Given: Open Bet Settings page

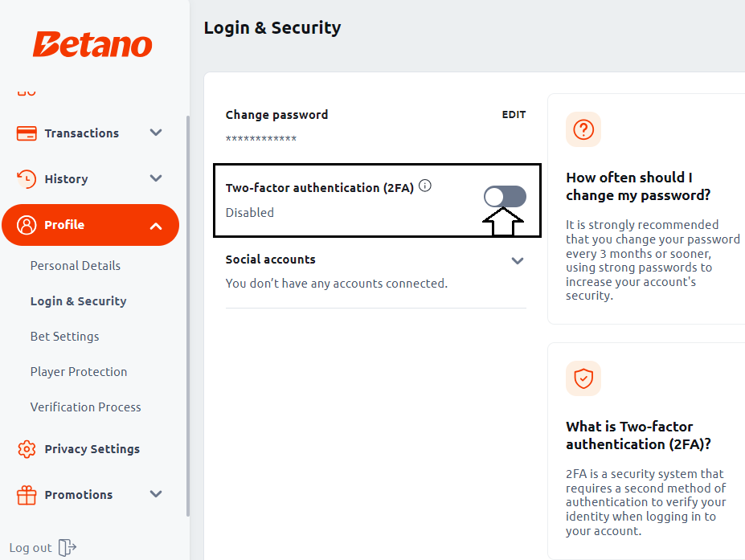Looking at the screenshot, I should coord(64,337).
